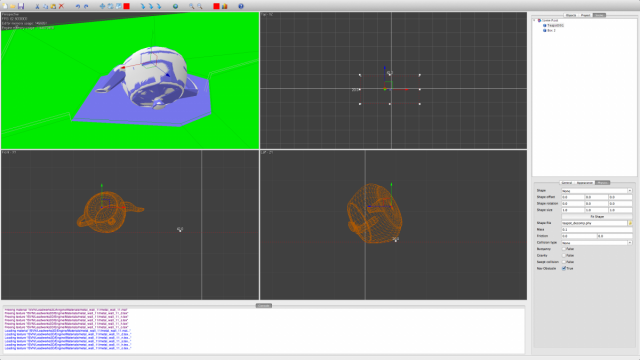The image size is (640, 360).
Task: Switch to the Appearance properties tab
Action: pos(584,182)
